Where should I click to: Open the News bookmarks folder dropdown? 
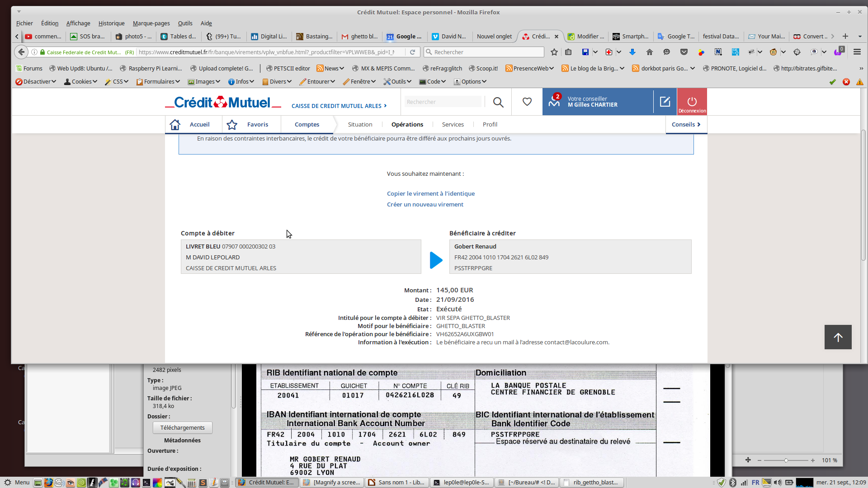pyautogui.click(x=331, y=68)
